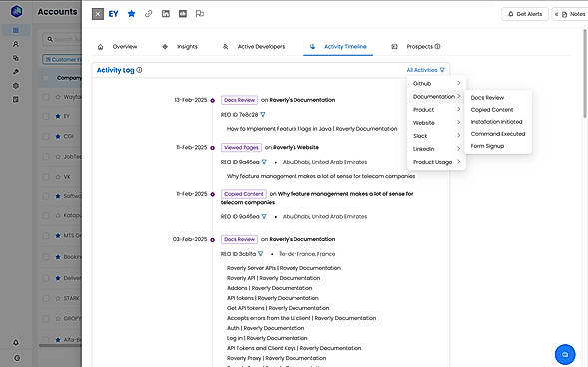Click the info icon beside Activity Log
Screen dimensions: 588x367
pyautogui.click(x=139, y=70)
